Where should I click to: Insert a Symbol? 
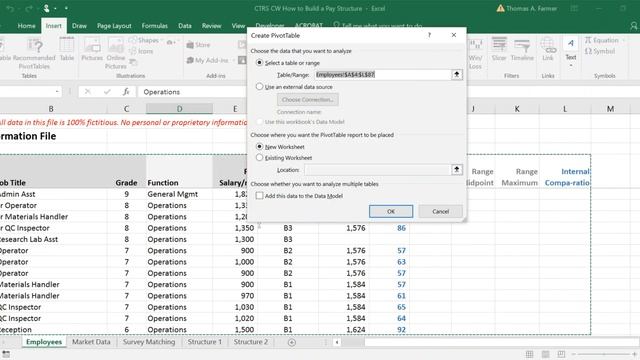tap(600, 51)
